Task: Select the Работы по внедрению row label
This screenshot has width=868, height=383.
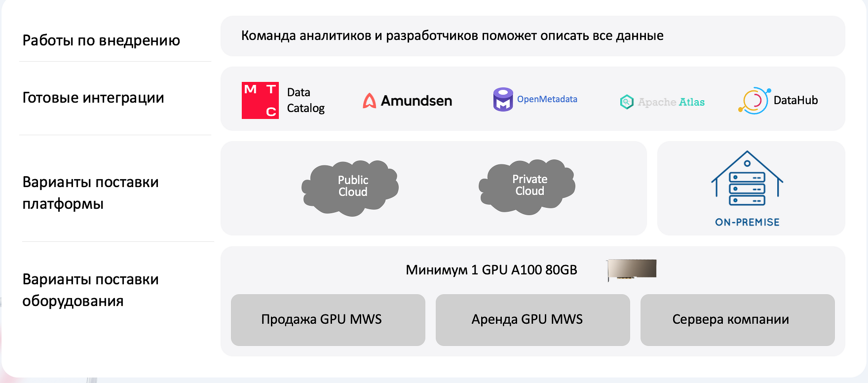Action: tap(101, 40)
